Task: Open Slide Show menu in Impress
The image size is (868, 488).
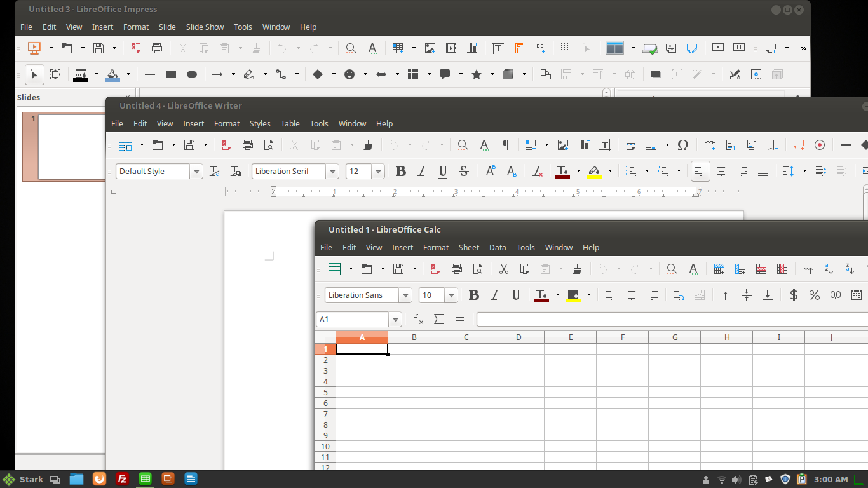Action: pos(205,27)
